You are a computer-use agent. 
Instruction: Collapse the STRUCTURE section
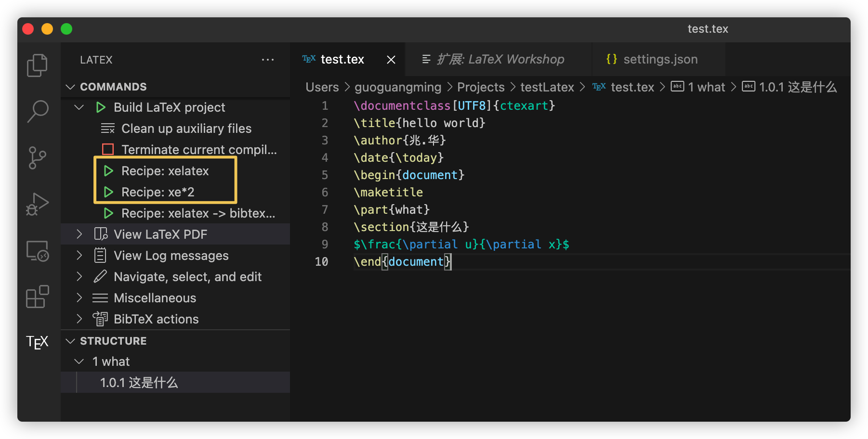(x=70, y=341)
